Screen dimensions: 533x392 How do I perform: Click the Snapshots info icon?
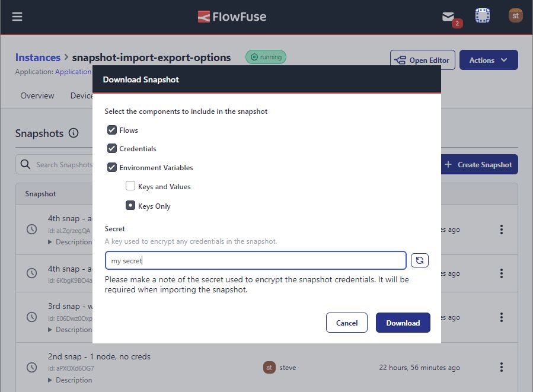click(x=74, y=133)
